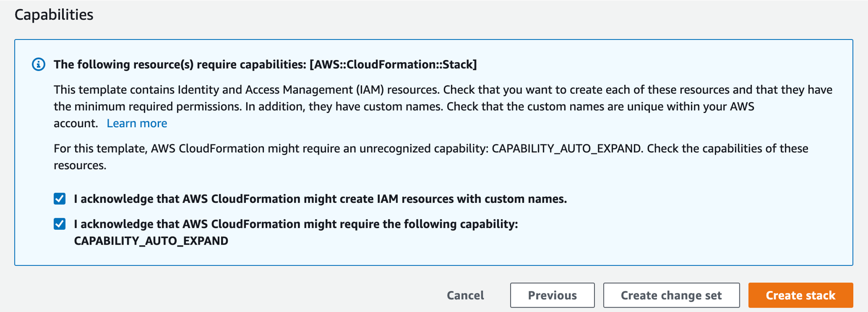
Task: Click the bold resource(s) require capabilities heading
Action: [265, 64]
